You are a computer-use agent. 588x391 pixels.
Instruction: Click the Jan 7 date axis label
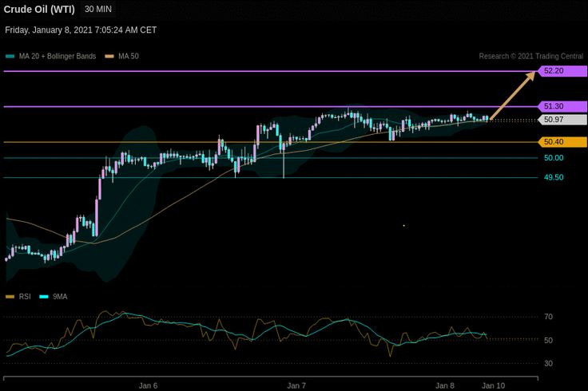(296, 385)
